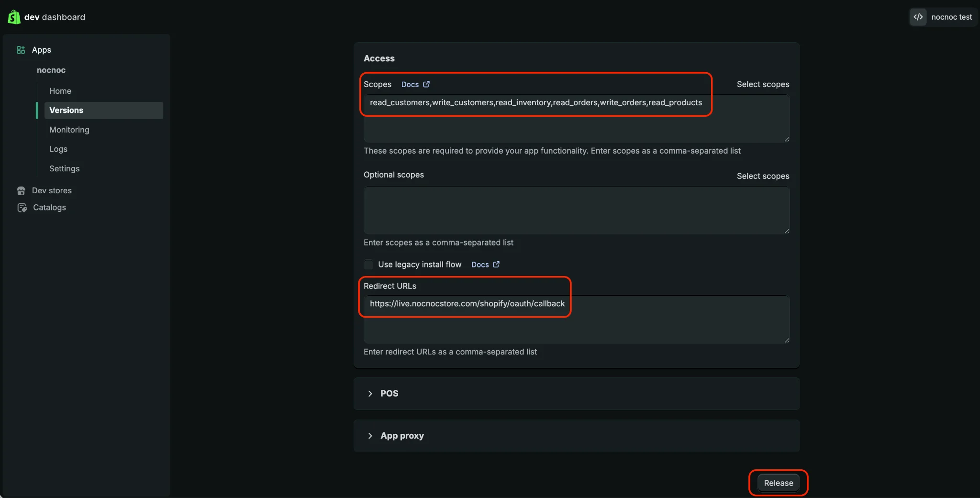Open external link icon beside legacy install Docs
This screenshot has height=498, width=980.
tap(496, 265)
